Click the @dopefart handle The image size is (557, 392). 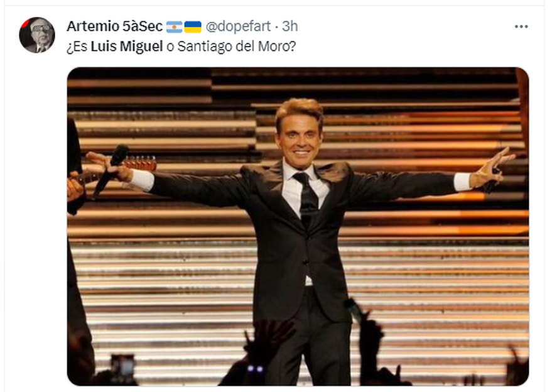coord(238,26)
